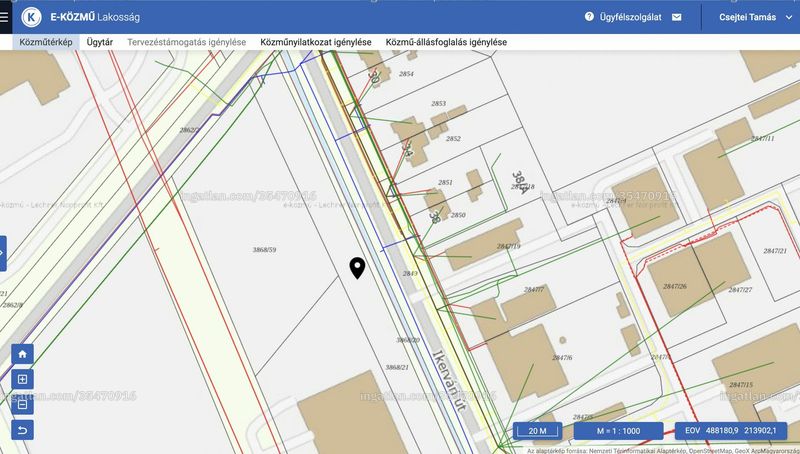The image size is (800, 454).
Task: Open the Közműnyilatkozat igénylése tab
Action: point(316,42)
